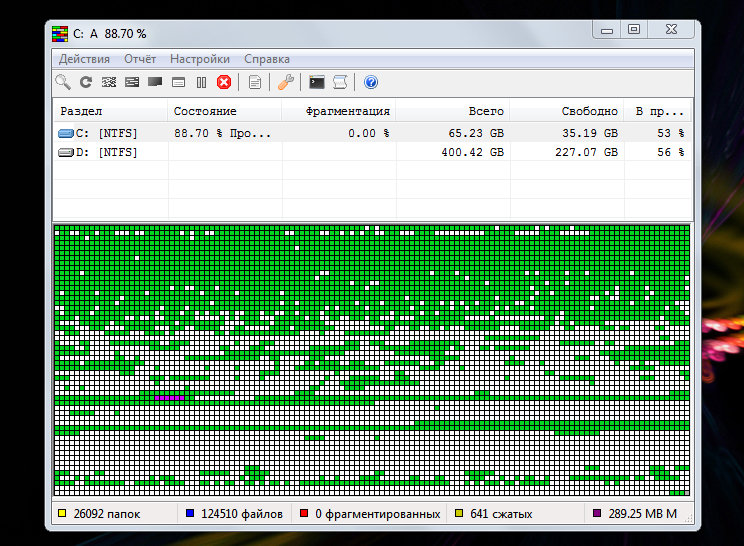Open the Справка menu

point(267,59)
